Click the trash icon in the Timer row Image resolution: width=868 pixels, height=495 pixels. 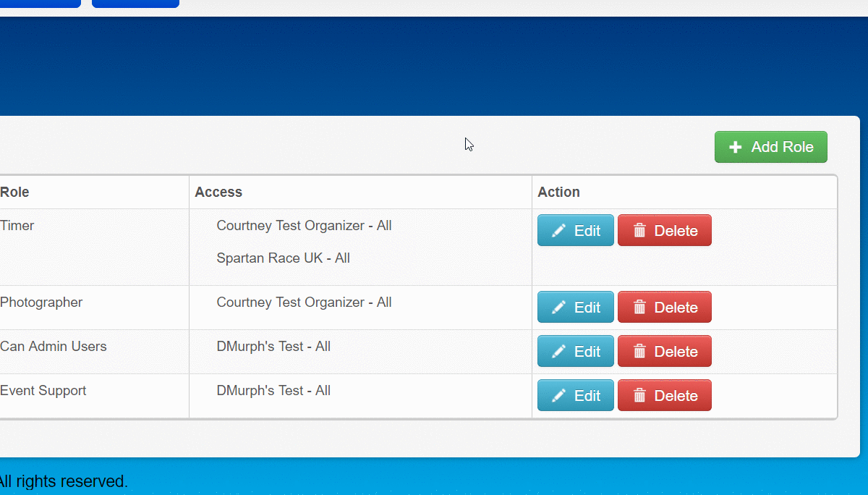pyautogui.click(x=639, y=231)
